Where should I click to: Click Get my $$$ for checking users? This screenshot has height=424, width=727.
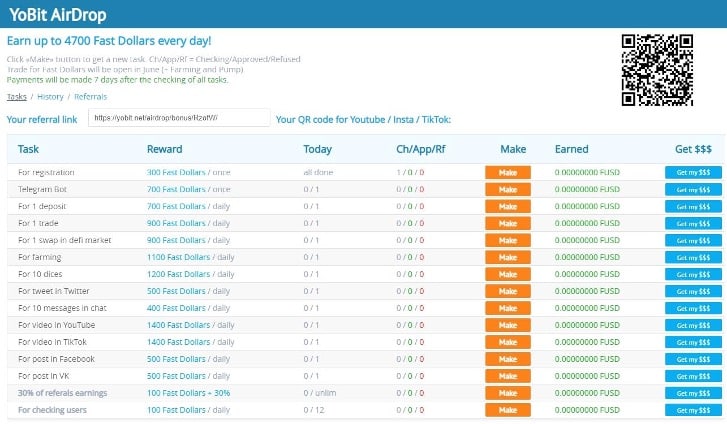point(693,410)
